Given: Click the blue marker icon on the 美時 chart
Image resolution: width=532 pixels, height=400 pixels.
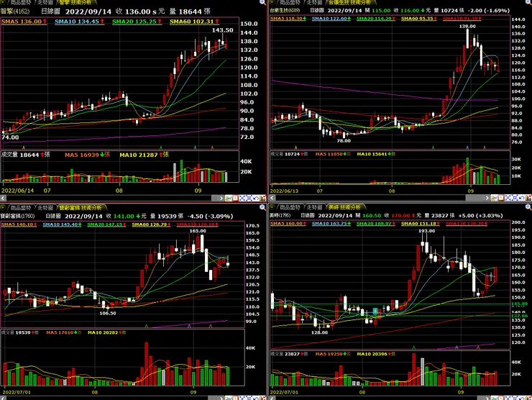Looking at the screenshot, I should 375,311.
